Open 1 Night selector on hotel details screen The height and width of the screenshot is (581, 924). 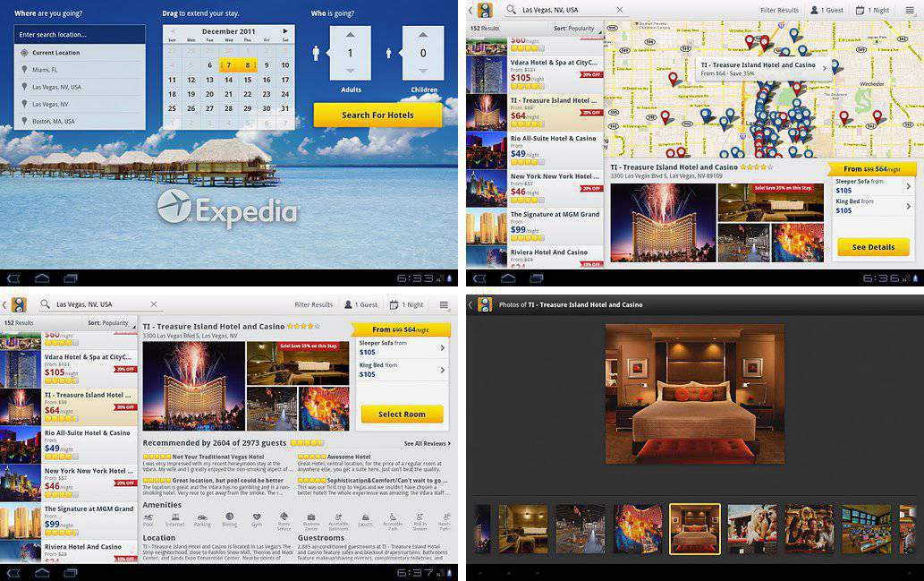[407, 304]
